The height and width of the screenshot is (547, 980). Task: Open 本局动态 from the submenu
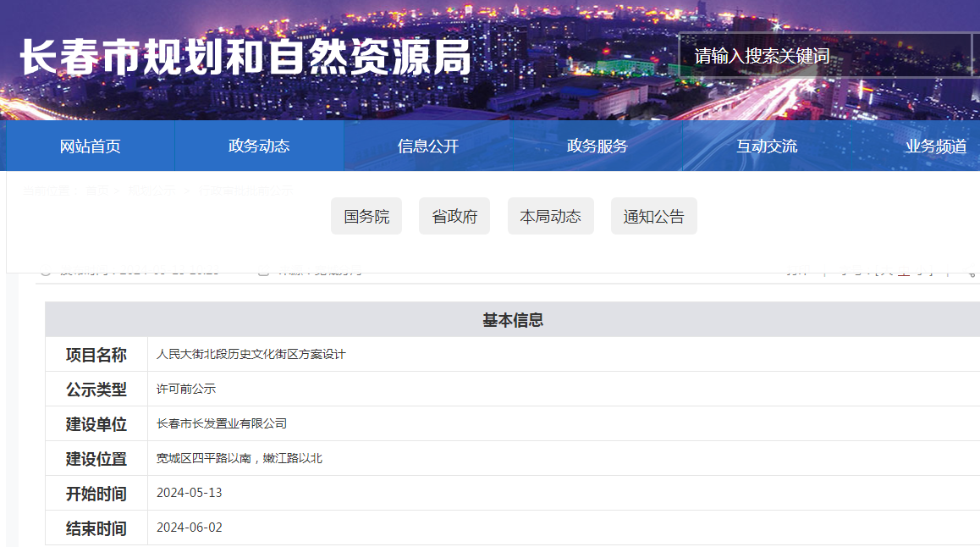[550, 217]
